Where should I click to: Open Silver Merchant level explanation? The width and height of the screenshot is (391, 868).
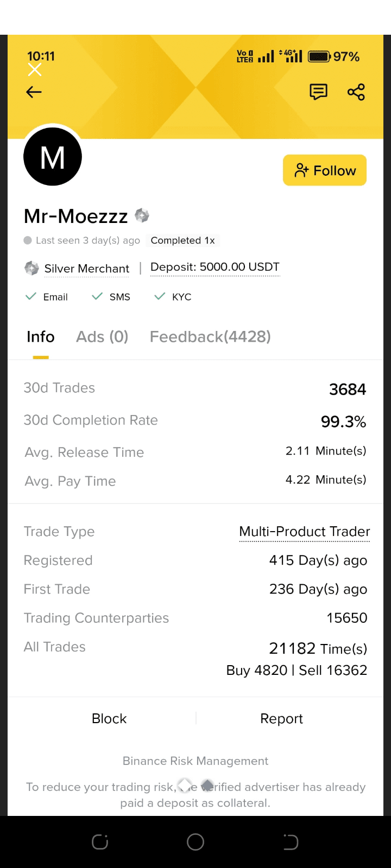pyautogui.click(x=87, y=269)
